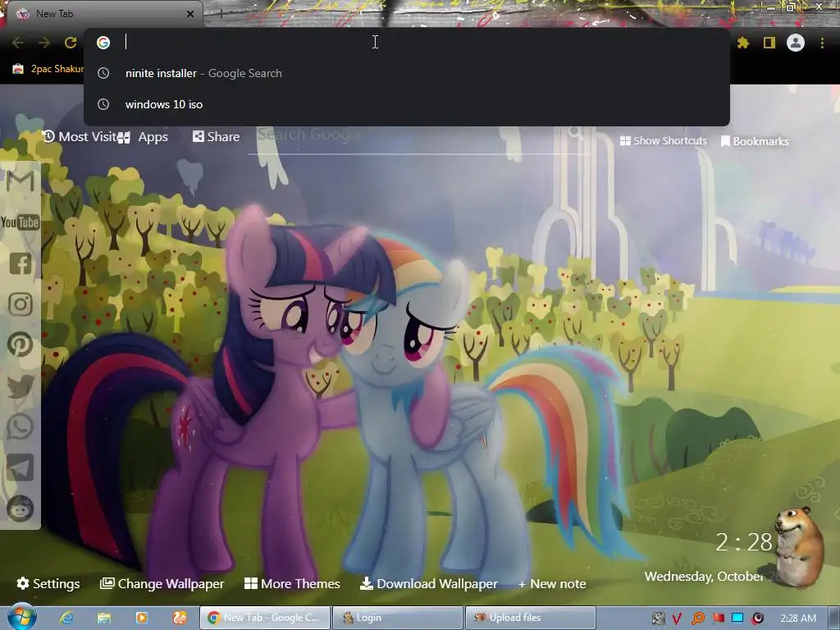840x630 pixels.
Task: Click the orange magnifier tray icon
Action: (697, 619)
